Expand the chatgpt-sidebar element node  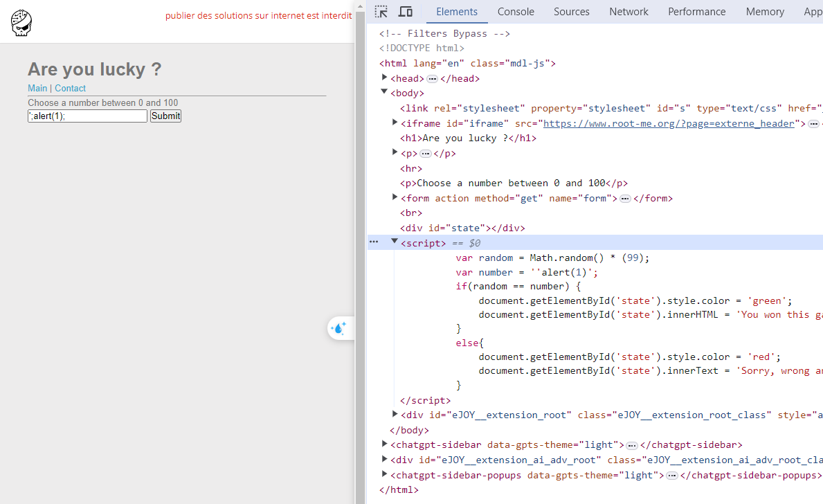click(385, 444)
